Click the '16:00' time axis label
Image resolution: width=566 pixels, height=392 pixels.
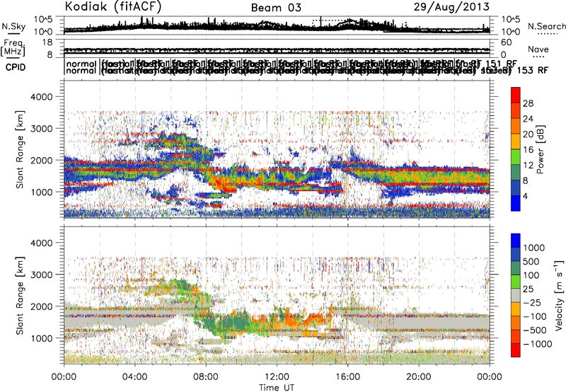click(x=347, y=377)
